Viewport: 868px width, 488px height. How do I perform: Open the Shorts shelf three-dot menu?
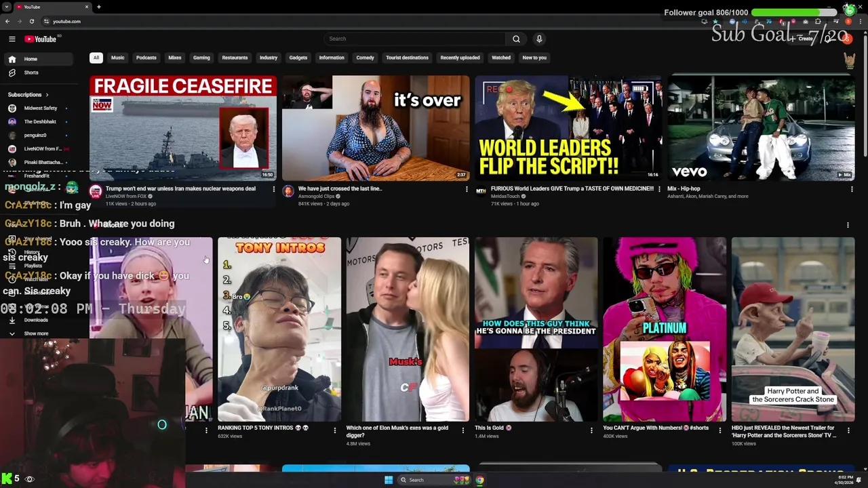tap(848, 225)
